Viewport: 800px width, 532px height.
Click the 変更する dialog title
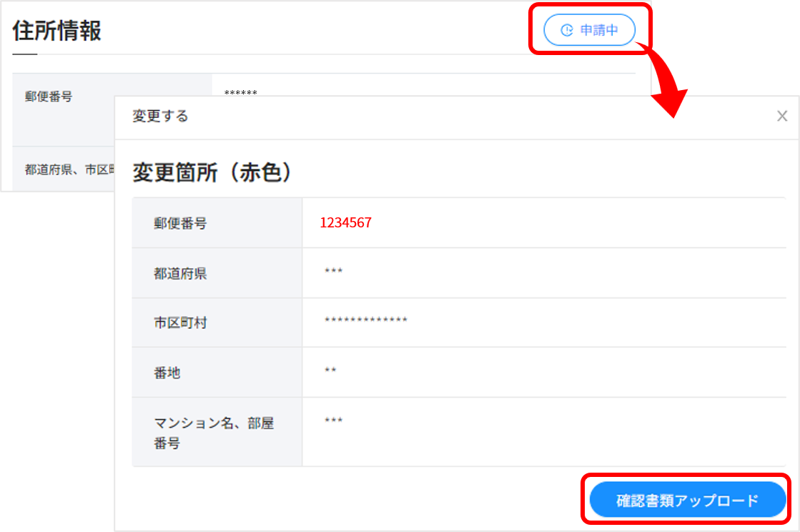coord(160,117)
